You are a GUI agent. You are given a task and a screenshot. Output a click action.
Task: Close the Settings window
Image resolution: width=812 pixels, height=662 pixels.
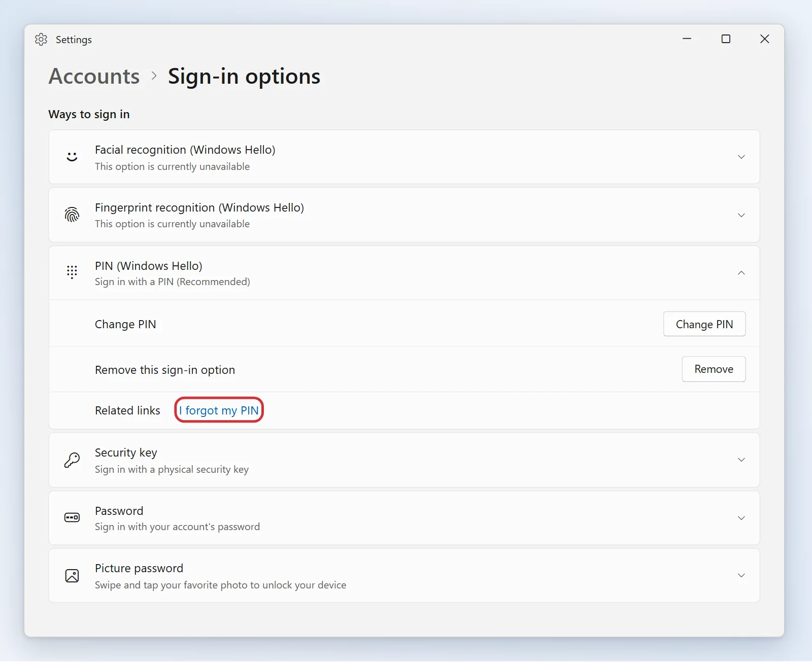pyautogui.click(x=765, y=39)
